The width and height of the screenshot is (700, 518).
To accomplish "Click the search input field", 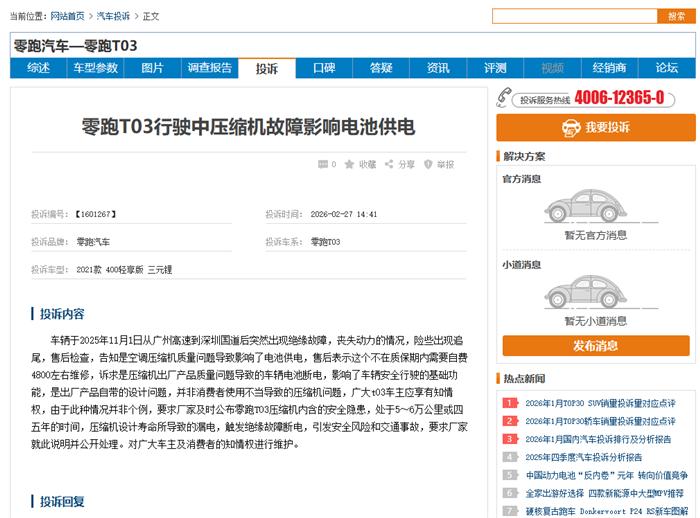I will (574, 16).
